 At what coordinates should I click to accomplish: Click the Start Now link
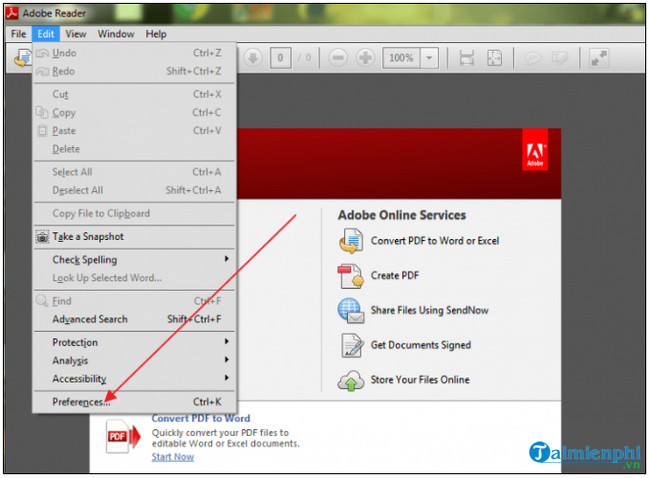click(172, 457)
